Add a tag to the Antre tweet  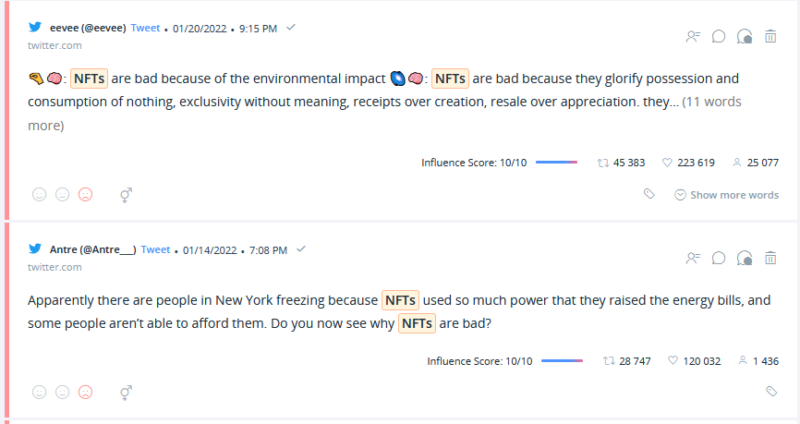771,391
